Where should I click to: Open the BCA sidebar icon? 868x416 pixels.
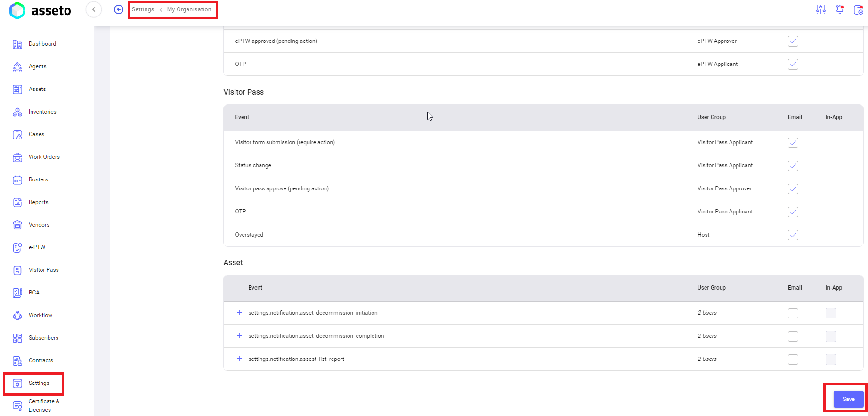click(17, 293)
